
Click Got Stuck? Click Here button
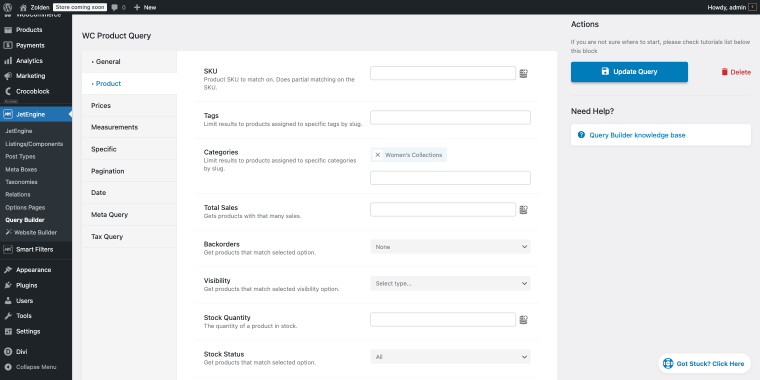(704, 364)
